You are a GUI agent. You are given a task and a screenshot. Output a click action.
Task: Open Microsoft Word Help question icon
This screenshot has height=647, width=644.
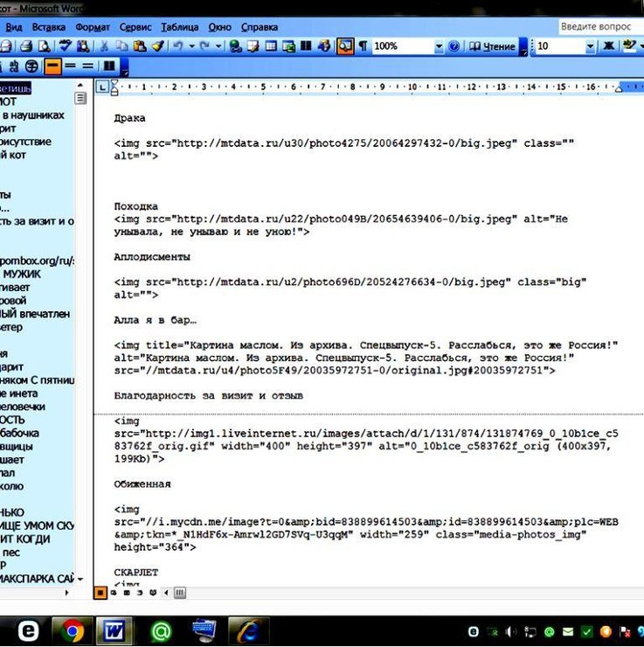[454, 46]
